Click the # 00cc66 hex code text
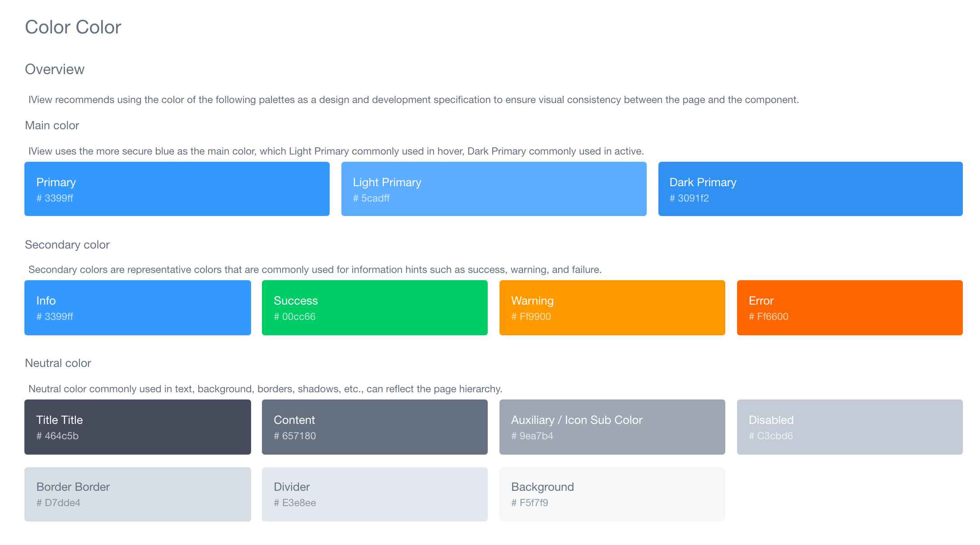Screen dimensions: 980x545 [294, 316]
